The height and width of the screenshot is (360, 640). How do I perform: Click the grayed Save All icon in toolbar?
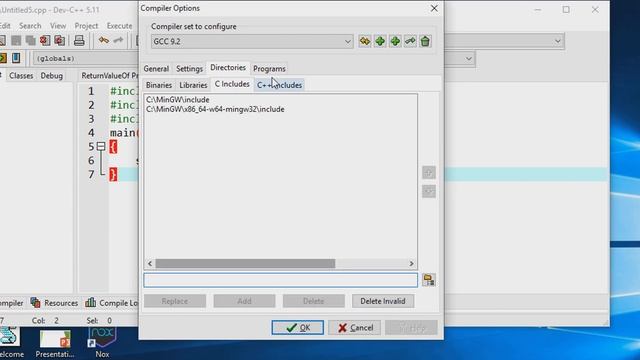pos(31,40)
